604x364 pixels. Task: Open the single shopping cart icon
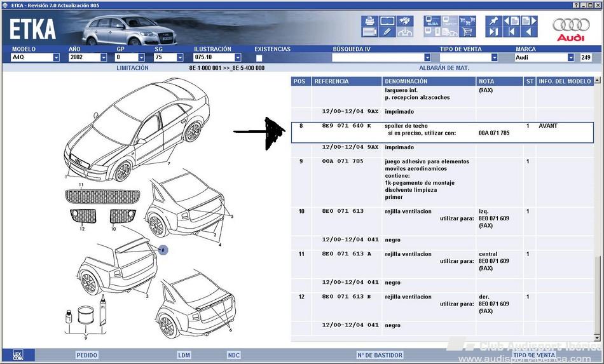[467, 32]
